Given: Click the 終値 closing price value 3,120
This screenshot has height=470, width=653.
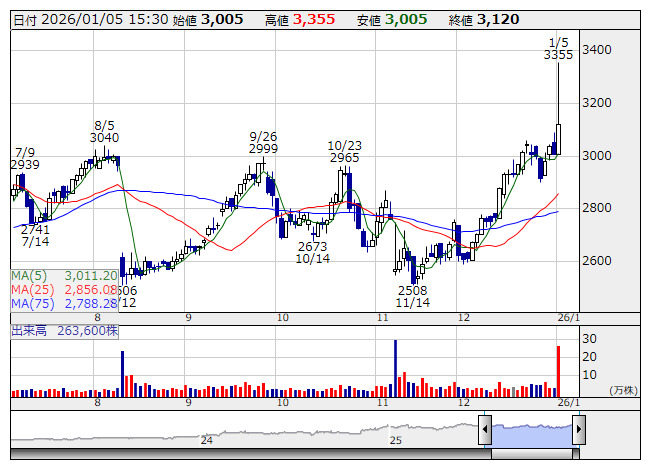Looking at the screenshot, I should (x=498, y=19).
